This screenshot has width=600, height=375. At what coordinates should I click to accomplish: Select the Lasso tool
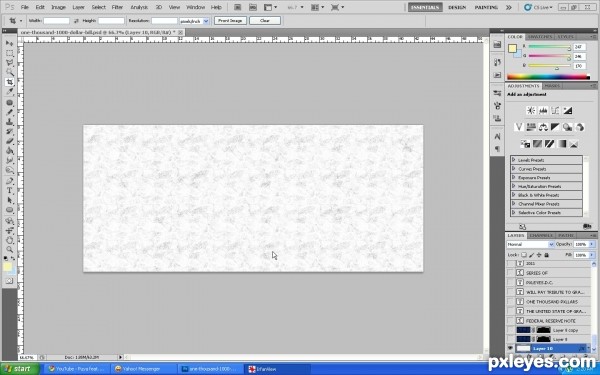(10, 63)
